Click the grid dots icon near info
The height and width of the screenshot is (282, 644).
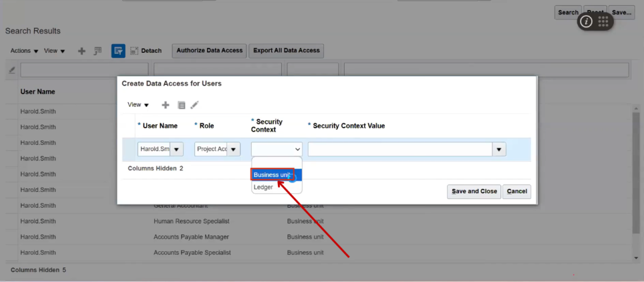click(603, 21)
